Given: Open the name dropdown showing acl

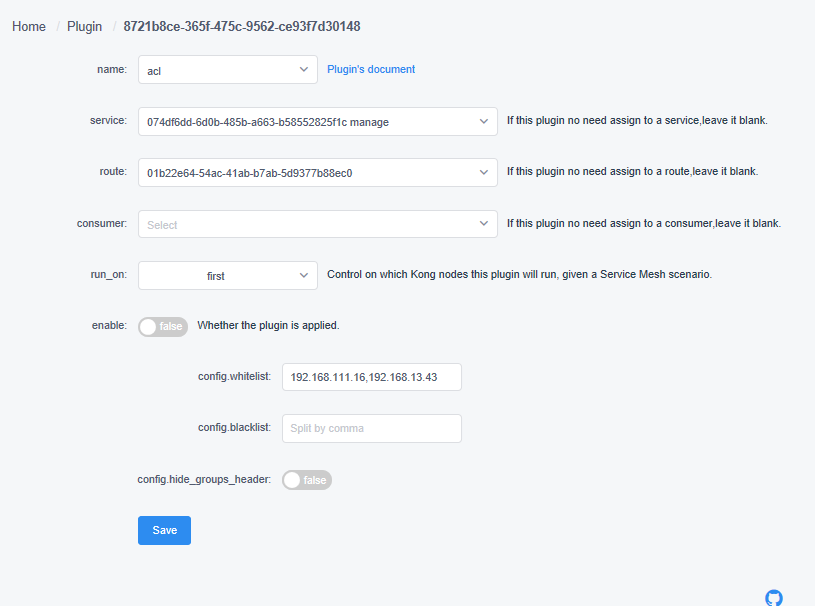Looking at the screenshot, I should [228, 70].
